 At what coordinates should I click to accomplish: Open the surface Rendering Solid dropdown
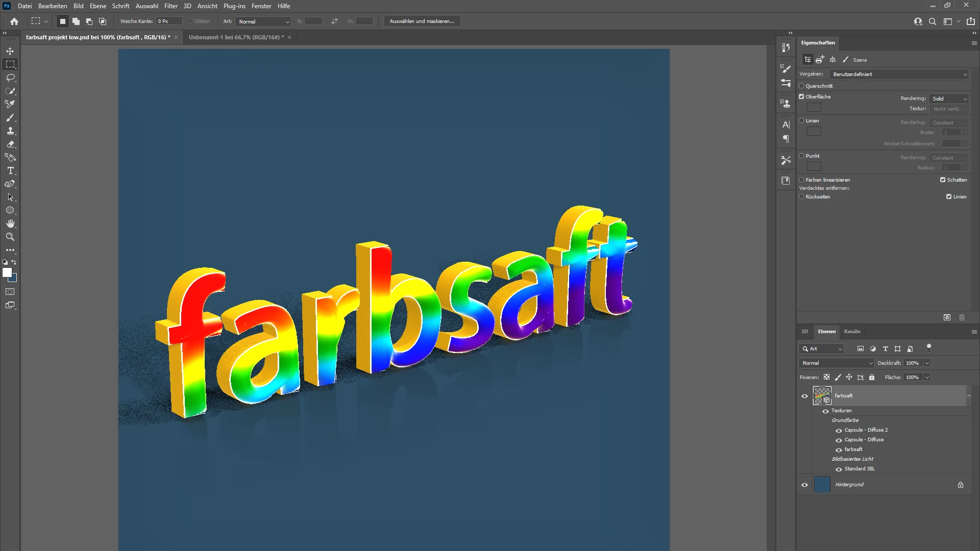click(948, 98)
